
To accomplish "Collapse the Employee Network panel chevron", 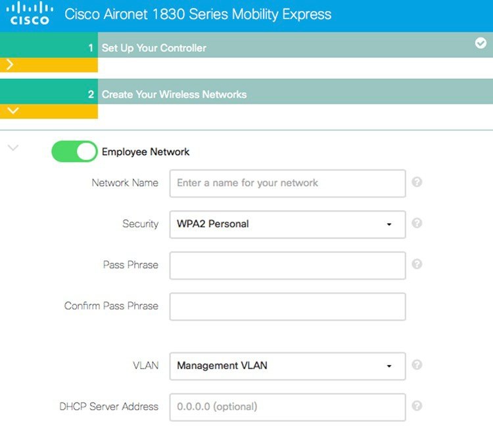I will 12,148.
